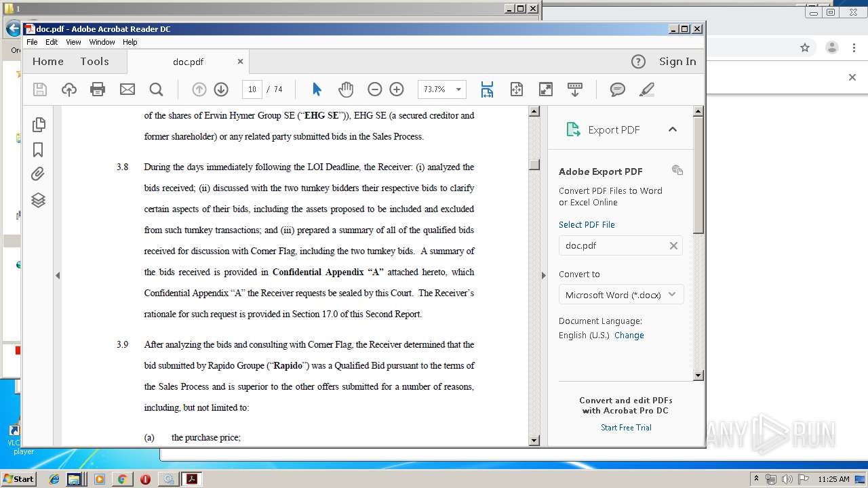Open the Find text magnifier icon

156,89
